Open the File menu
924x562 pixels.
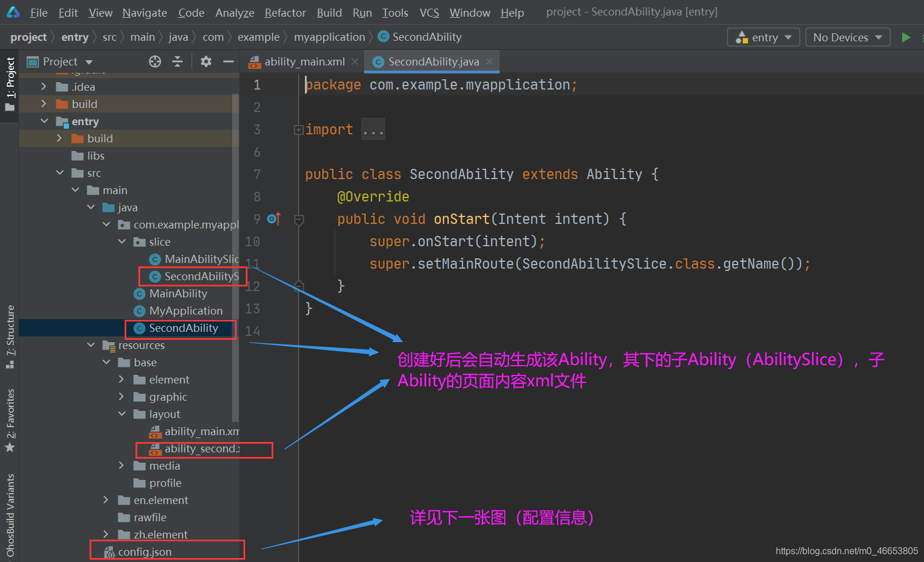[x=38, y=13]
